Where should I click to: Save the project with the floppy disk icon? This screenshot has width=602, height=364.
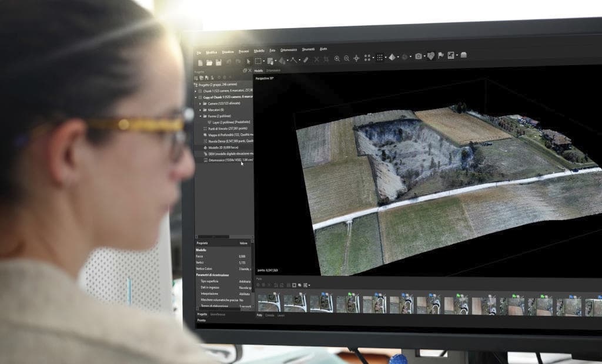pos(219,62)
